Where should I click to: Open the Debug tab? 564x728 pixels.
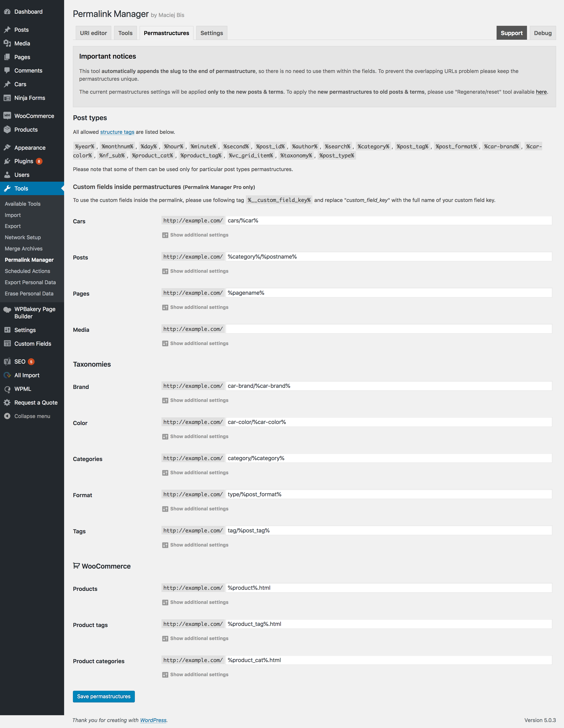(x=543, y=33)
